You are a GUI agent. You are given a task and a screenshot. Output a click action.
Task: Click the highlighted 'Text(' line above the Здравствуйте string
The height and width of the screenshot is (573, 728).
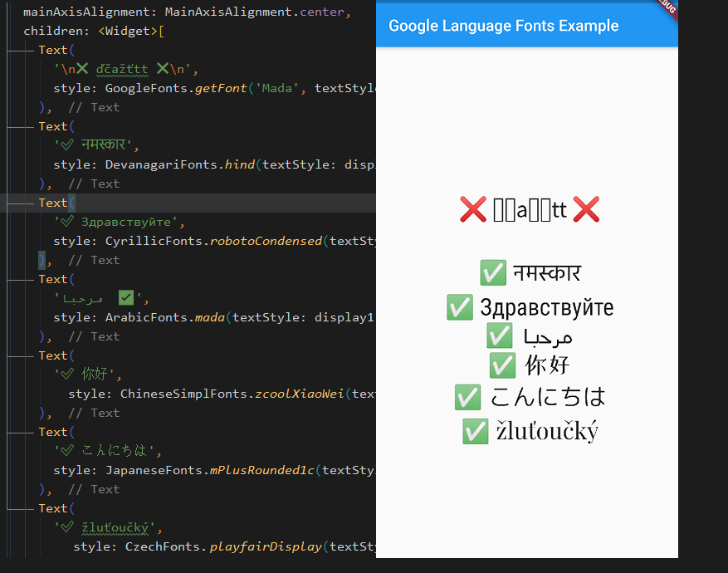coord(56,203)
